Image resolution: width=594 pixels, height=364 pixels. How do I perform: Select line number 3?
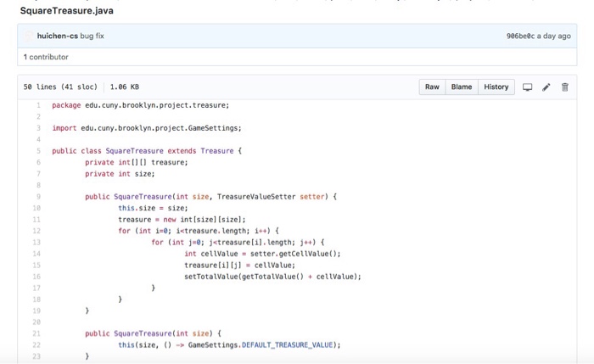[x=38, y=128]
